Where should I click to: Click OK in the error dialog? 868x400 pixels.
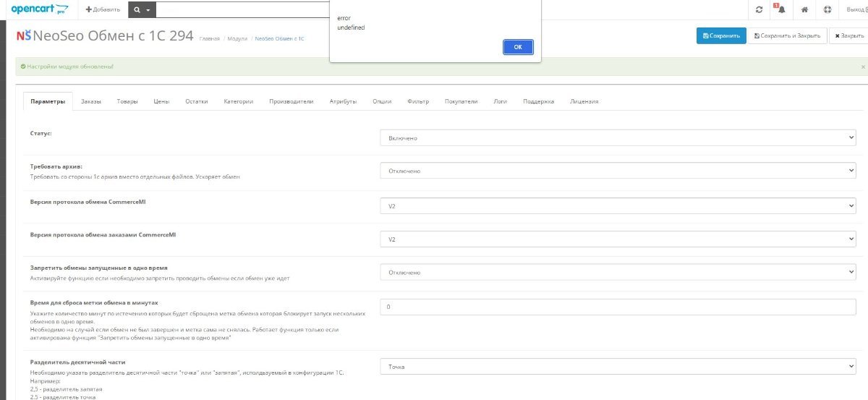518,47
